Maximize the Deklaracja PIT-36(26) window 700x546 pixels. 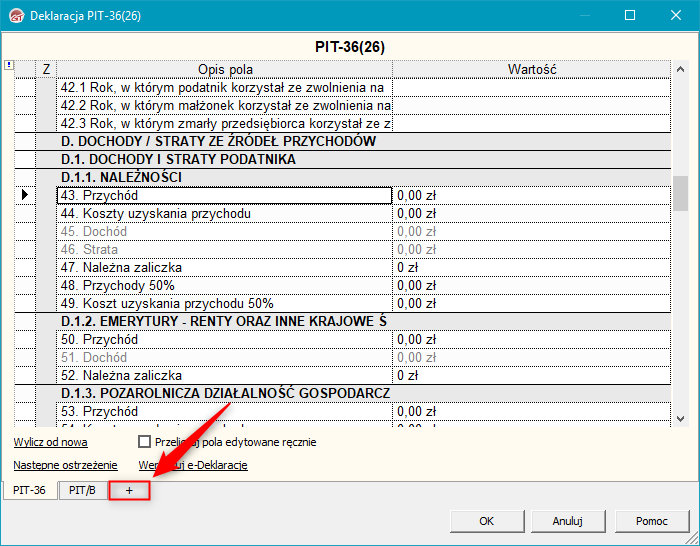pyautogui.click(x=630, y=15)
